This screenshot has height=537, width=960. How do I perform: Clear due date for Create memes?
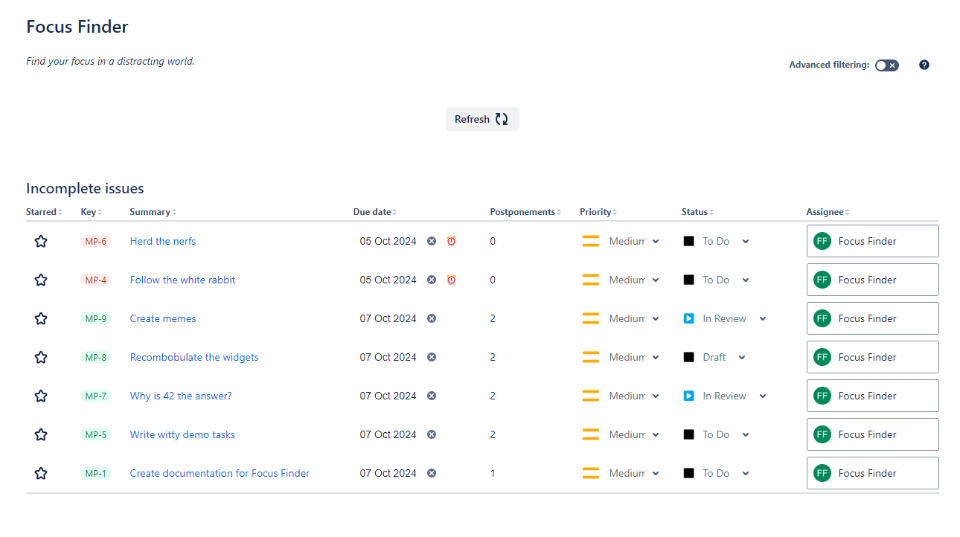(x=432, y=319)
